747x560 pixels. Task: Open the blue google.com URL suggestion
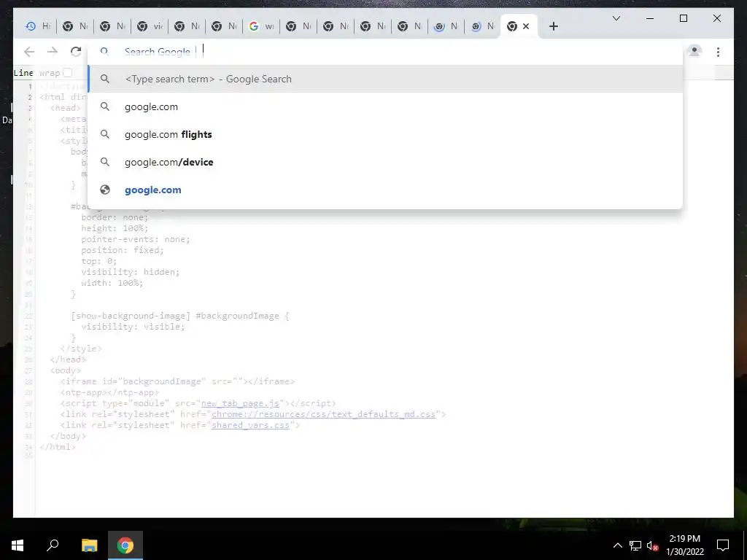click(385, 190)
